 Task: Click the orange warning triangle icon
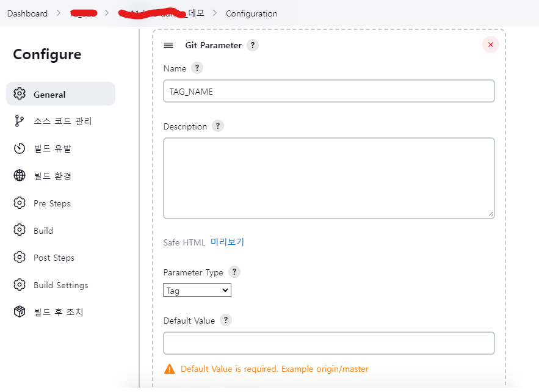pos(170,369)
